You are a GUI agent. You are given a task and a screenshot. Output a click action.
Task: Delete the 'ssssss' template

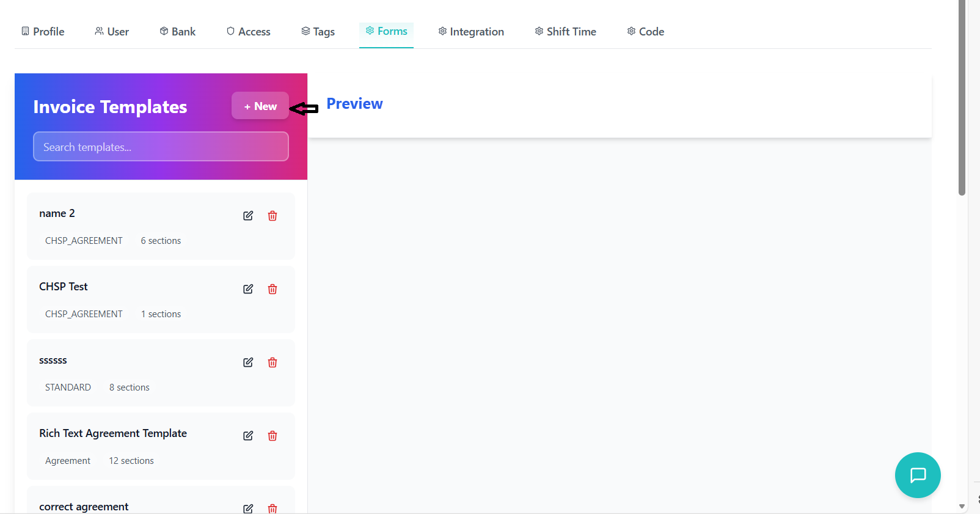pos(272,362)
